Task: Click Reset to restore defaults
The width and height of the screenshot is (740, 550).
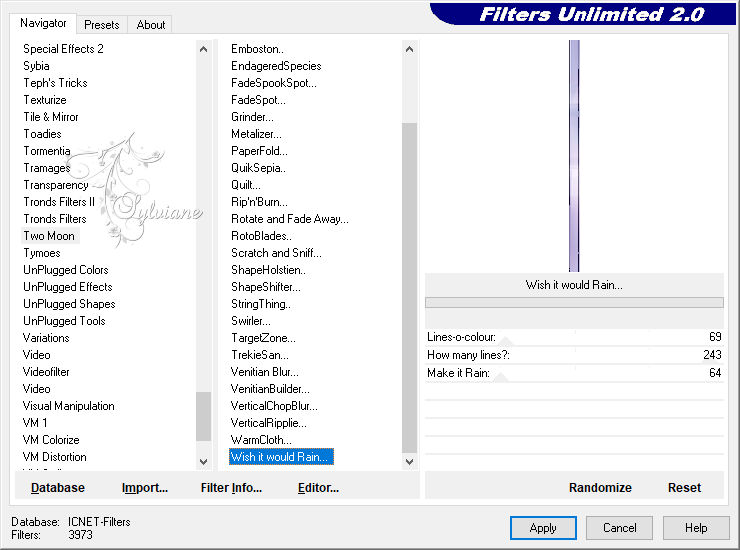Action: [x=684, y=488]
